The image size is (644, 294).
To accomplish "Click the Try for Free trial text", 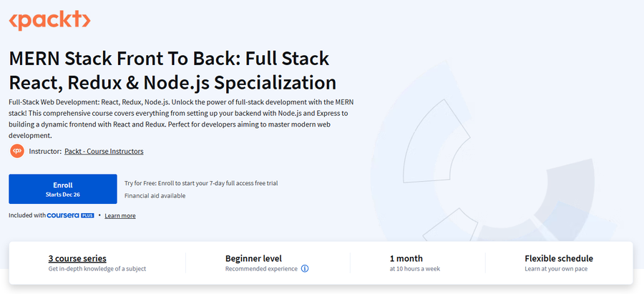I will [x=201, y=183].
